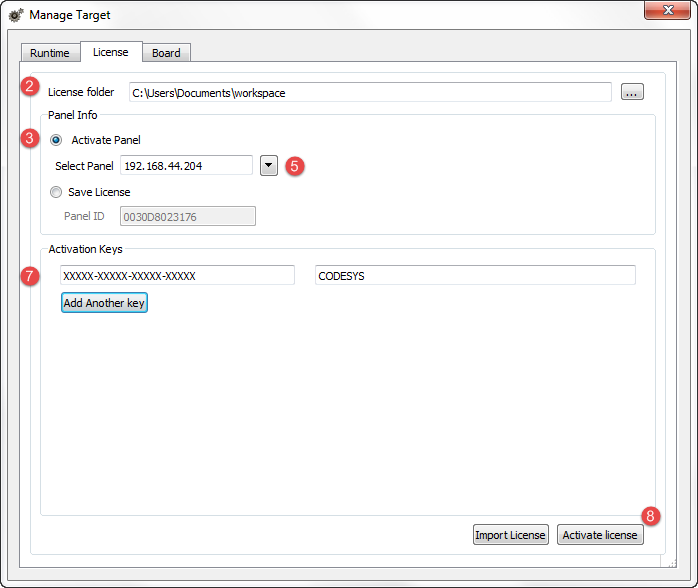This screenshot has height=588, width=698.
Task: Open the Board tab
Action: [x=166, y=53]
